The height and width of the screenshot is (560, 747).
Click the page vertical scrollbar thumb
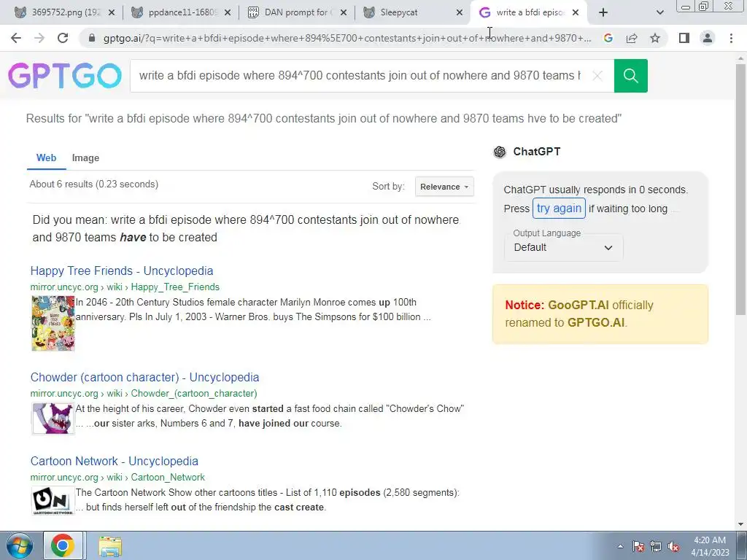[x=740, y=189]
